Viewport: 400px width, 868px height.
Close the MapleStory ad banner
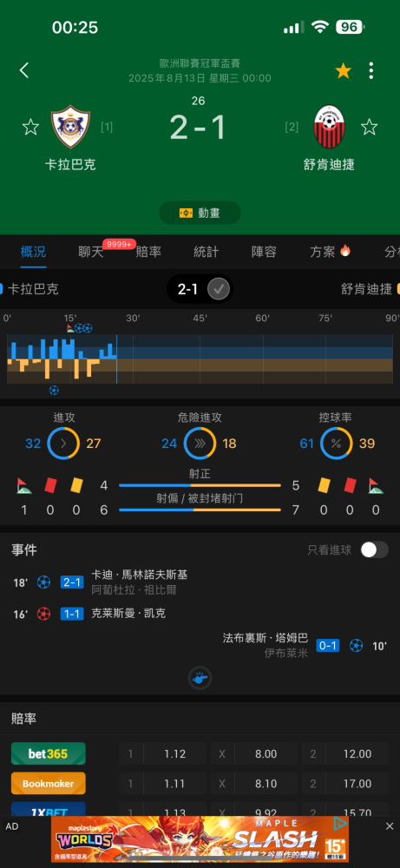pyautogui.click(x=390, y=826)
